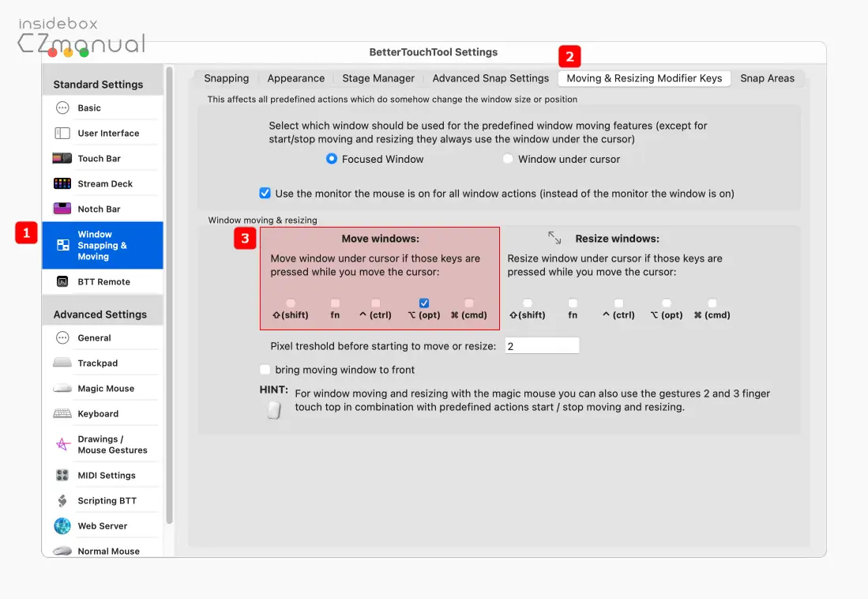
Task: Enable shift key for moving windows
Action: click(x=291, y=303)
